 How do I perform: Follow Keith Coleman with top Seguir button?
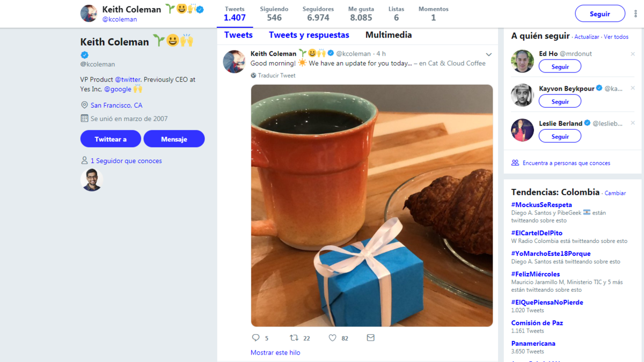(x=599, y=14)
